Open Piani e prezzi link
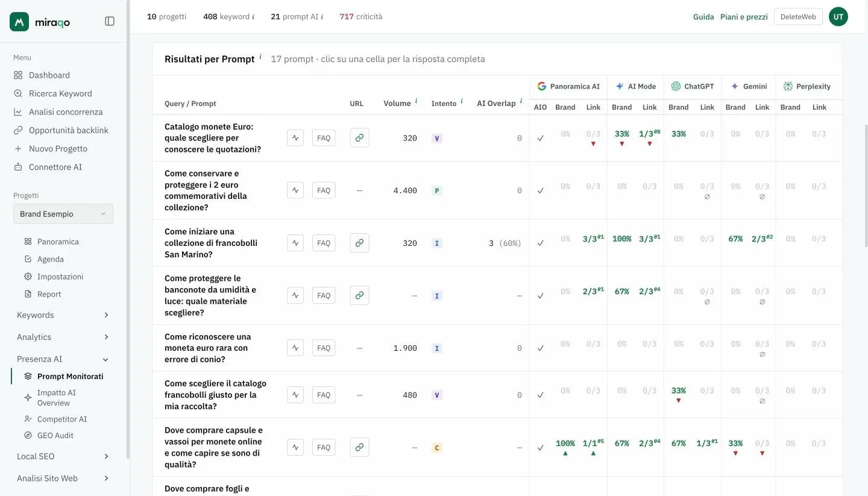This screenshot has width=868, height=496. click(744, 17)
